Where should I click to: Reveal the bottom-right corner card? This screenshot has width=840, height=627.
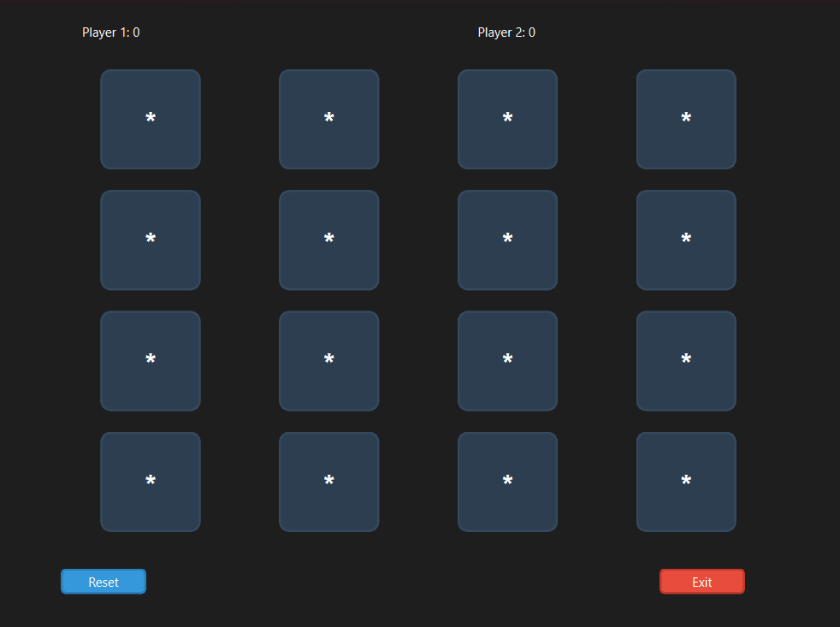[686, 482]
